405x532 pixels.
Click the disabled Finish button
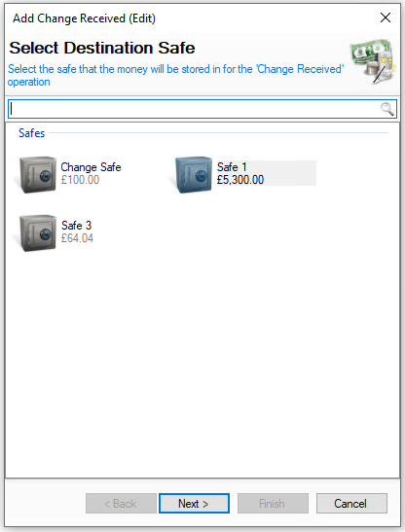273,503
